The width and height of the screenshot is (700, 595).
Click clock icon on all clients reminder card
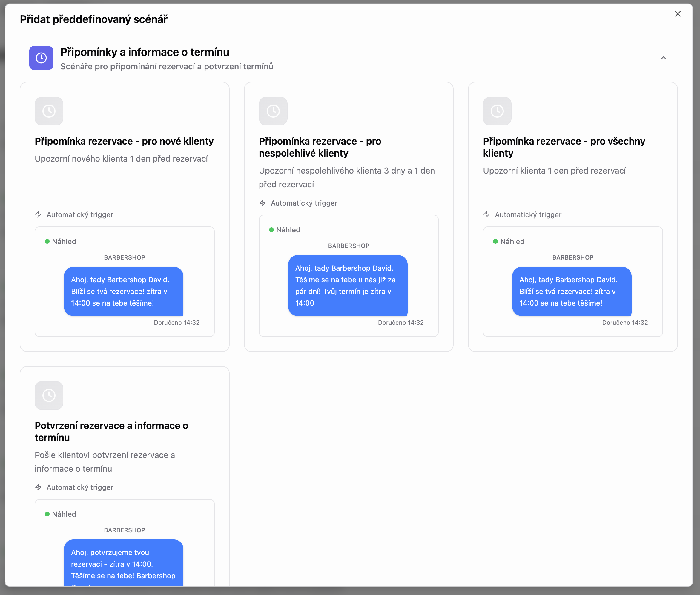pos(497,111)
